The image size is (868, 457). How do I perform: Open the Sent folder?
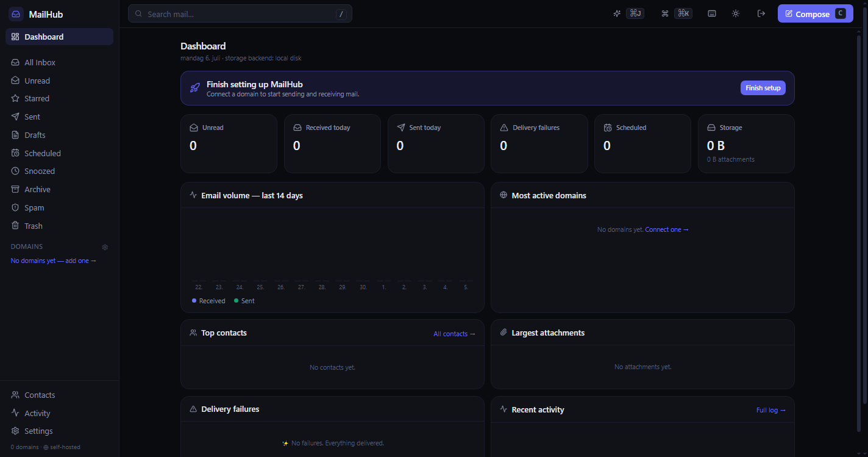tap(59, 117)
